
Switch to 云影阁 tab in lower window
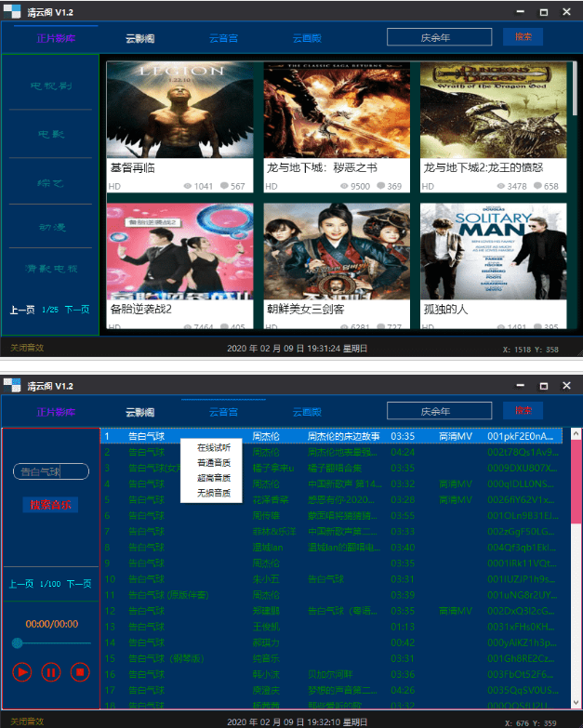pos(139,412)
